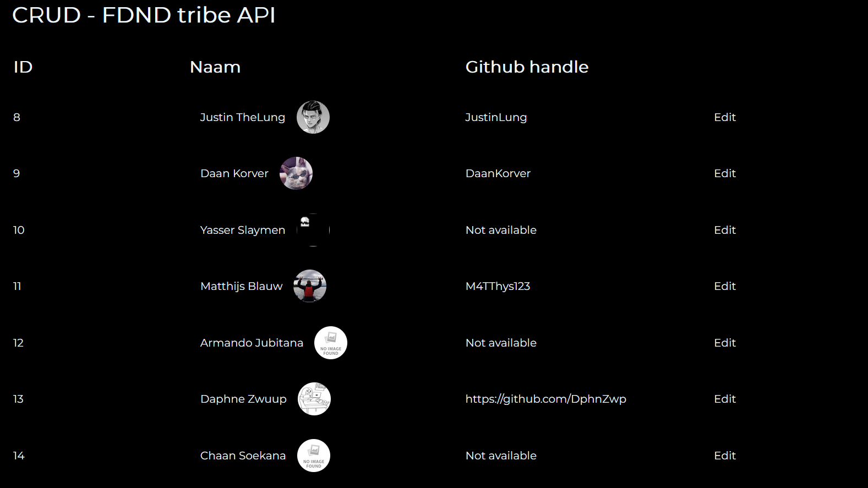Click Edit for Daphne Zwuup

tap(724, 399)
